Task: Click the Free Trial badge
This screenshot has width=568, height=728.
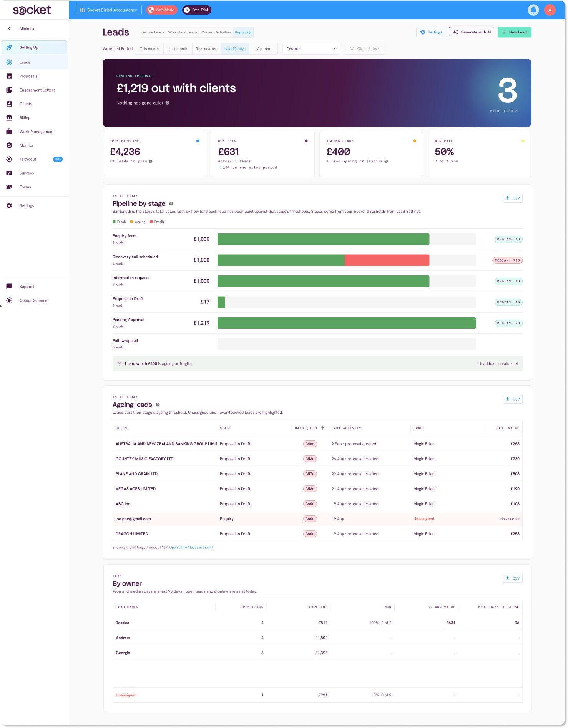Action: tap(196, 10)
